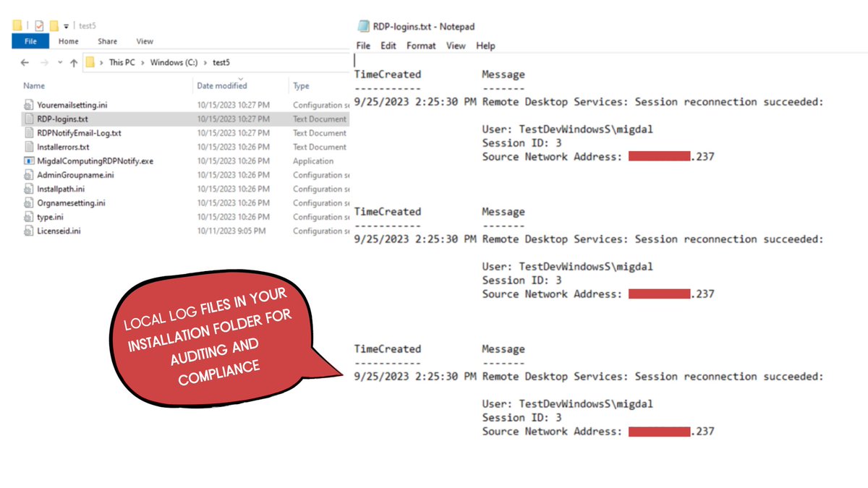The height and width of the screenshot is (488, 868).
Task: Go up one folder level
Action: pos(74,63)
